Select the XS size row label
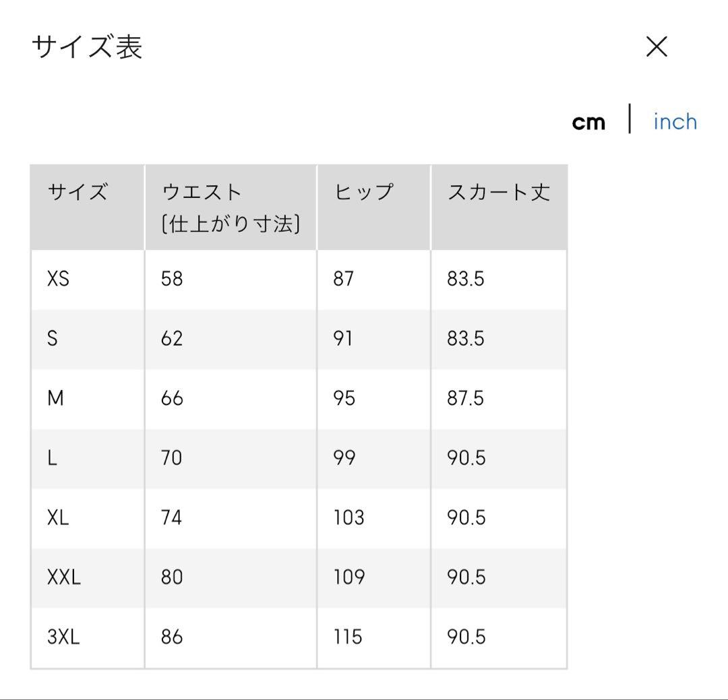The width and height of the screenshot is (728, 700). [x=58, y=278]
